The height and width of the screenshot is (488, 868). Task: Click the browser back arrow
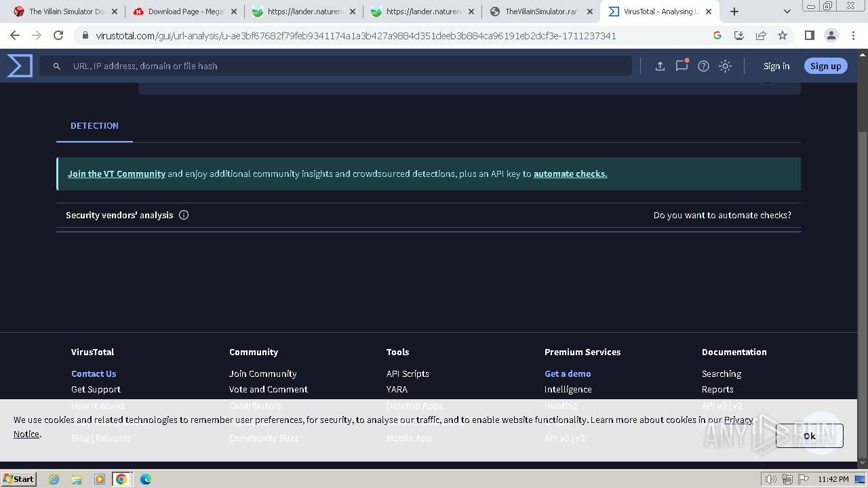pyautogui.click(x=15, y=35)
